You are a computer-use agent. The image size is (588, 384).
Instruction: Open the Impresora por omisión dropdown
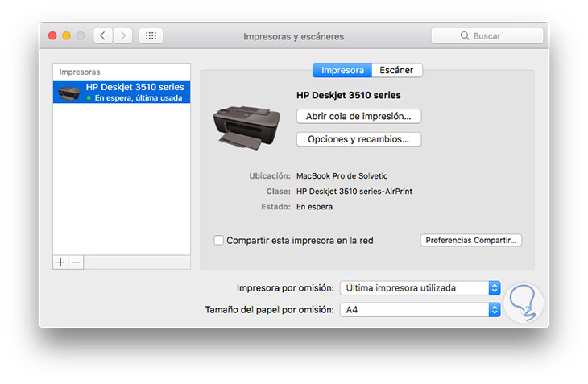pyautogui.click(x=420, y=288)
